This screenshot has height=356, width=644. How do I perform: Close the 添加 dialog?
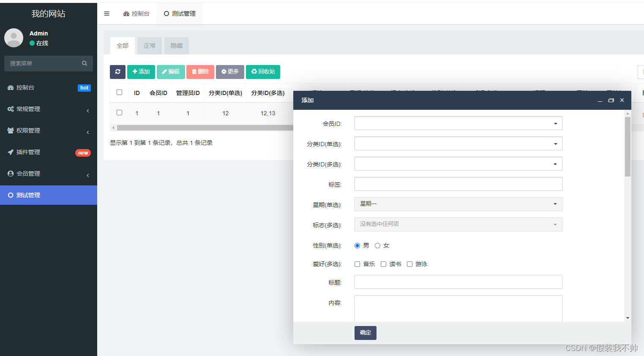coord(622,100)
